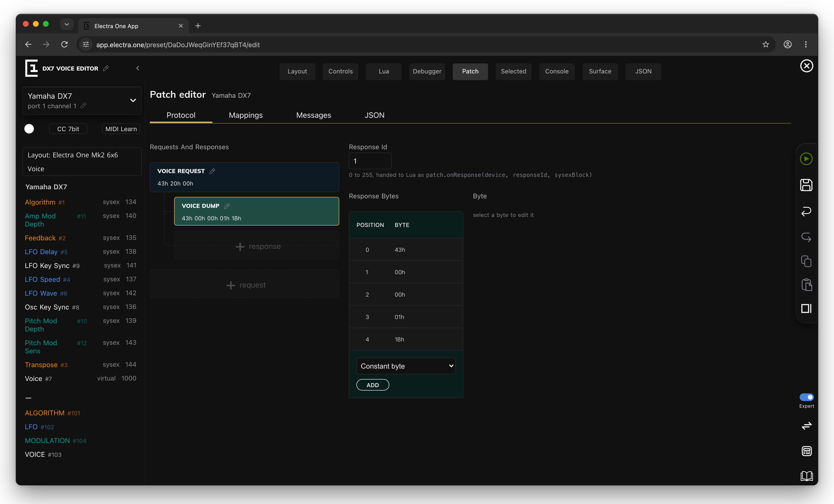Select the Transpose #3 control

coord(81,365)
